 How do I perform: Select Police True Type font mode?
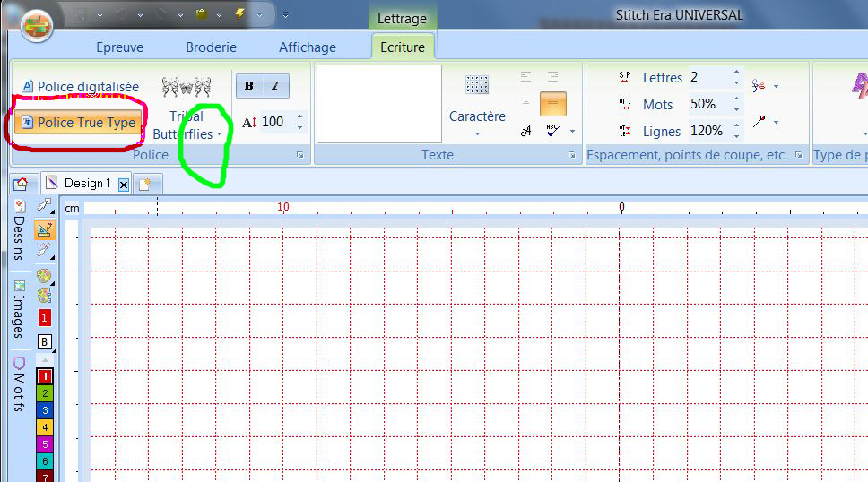point(78,123)
